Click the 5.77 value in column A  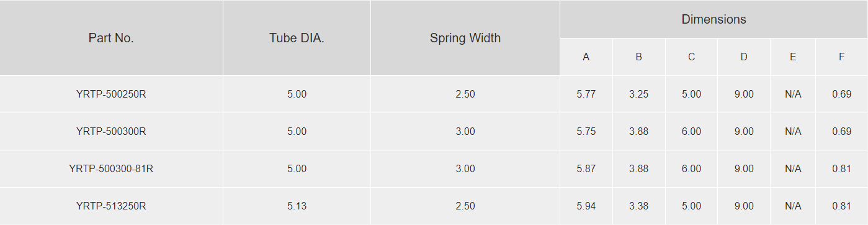click(x=586, y=94)
